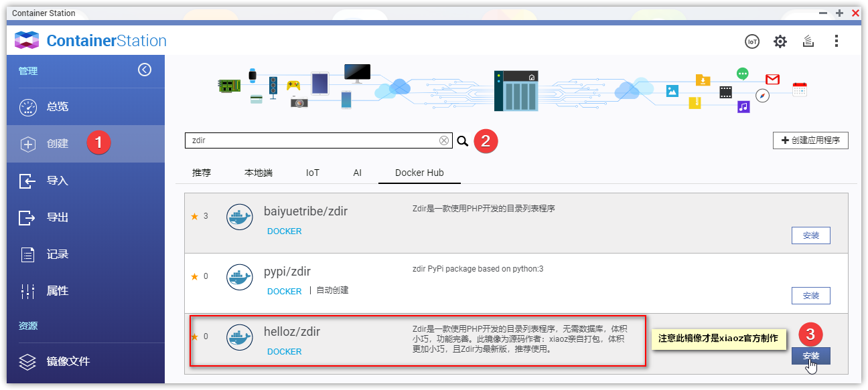Install the baiyuetribe/zdir image

(810, 235)
